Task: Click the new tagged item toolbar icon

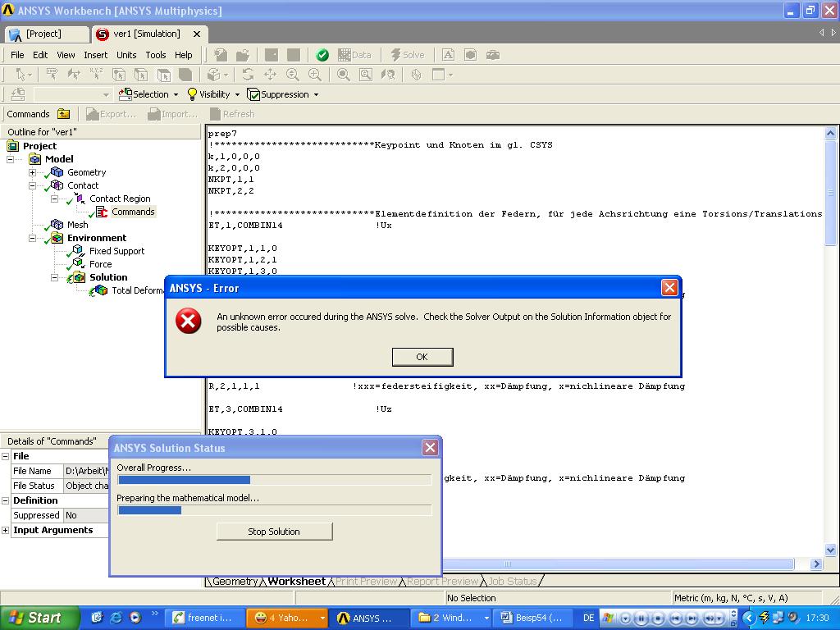Action: [220, 55]
